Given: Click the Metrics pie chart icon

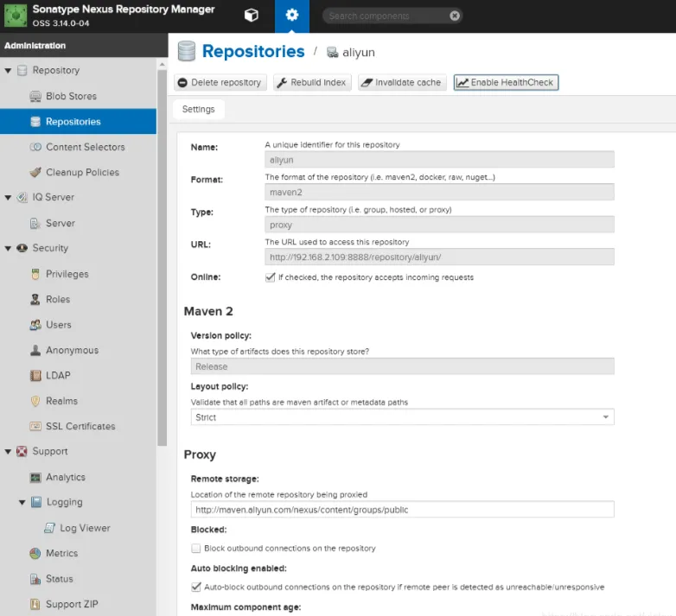Looking at the screenshot, I should pyautogui.click(x=35, y=554).
